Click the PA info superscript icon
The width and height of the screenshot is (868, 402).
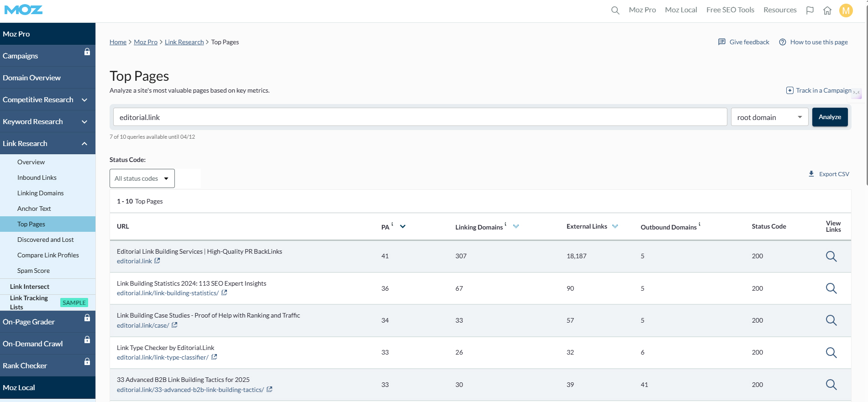click(392, 224)
